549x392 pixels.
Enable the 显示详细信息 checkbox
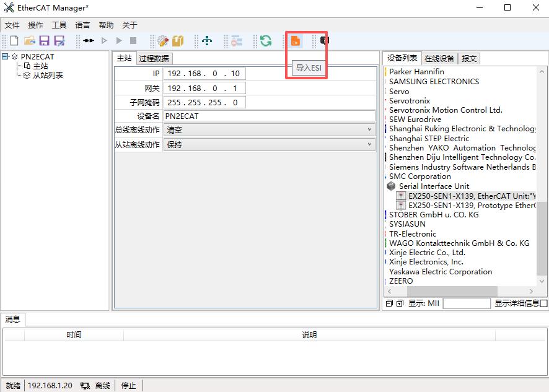pyautogui.click(x=543, y=303)
